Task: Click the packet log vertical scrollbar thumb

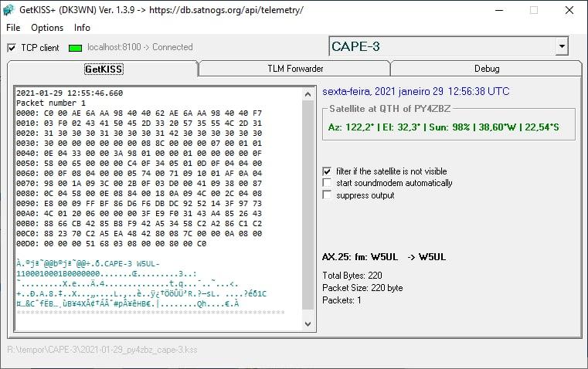Action: (x=308, y=205)
